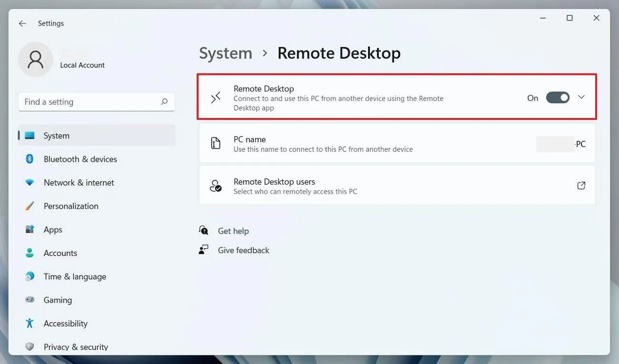Click the Time & language globe icon
The image size is (619, 364).
(30, 276)
